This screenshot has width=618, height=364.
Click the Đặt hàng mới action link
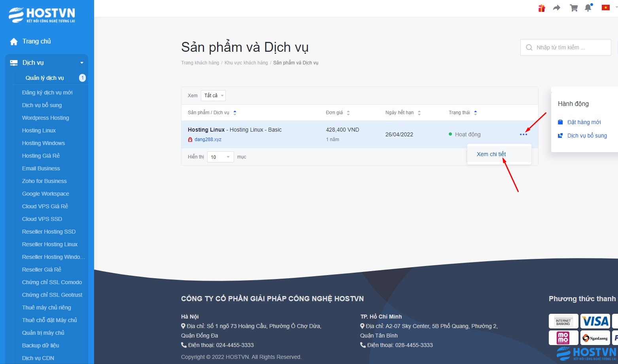coord(584,122)
